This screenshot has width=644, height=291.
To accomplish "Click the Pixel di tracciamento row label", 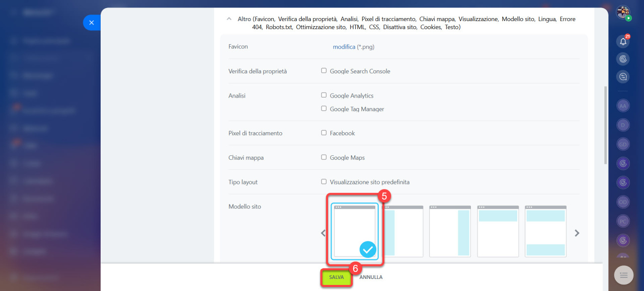I will (x=256, y=133).
